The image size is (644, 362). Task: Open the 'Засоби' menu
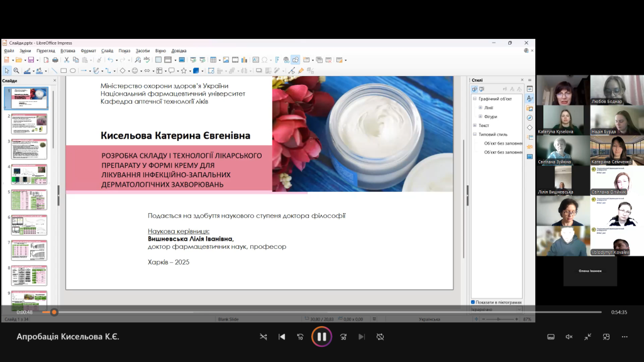click(143, 51)
